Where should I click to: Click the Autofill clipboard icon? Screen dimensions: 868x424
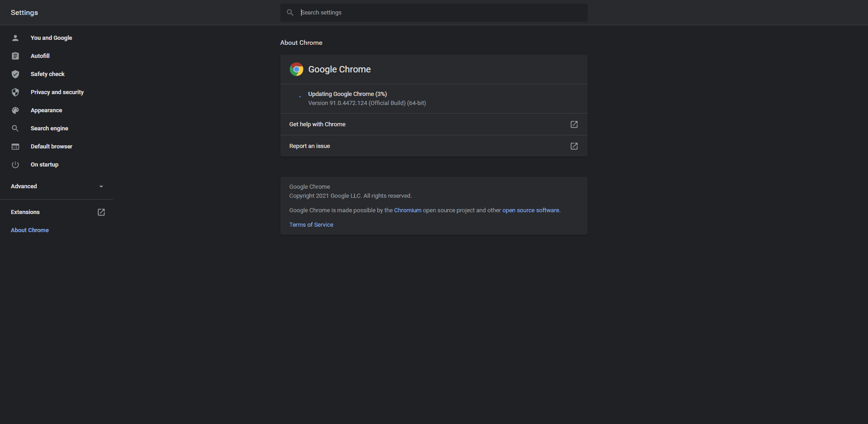(x=15, y=56)
